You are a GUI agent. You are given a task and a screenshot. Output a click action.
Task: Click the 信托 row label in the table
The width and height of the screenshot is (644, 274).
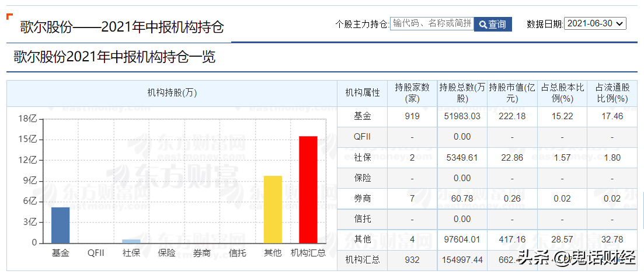point(362,219)
